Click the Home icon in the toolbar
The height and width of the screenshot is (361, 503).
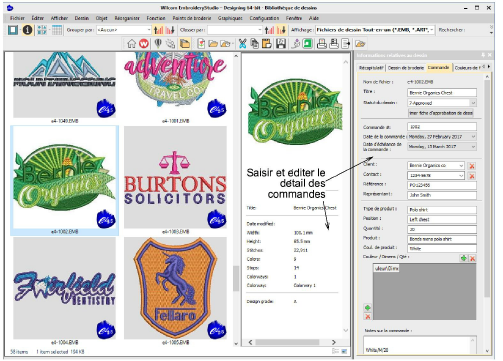[131, 44]
